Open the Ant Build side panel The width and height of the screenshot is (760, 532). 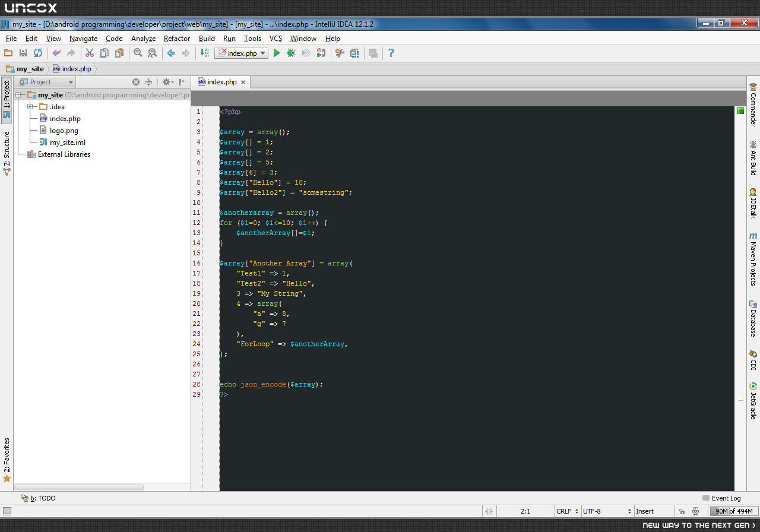click(x=753, y=158)
